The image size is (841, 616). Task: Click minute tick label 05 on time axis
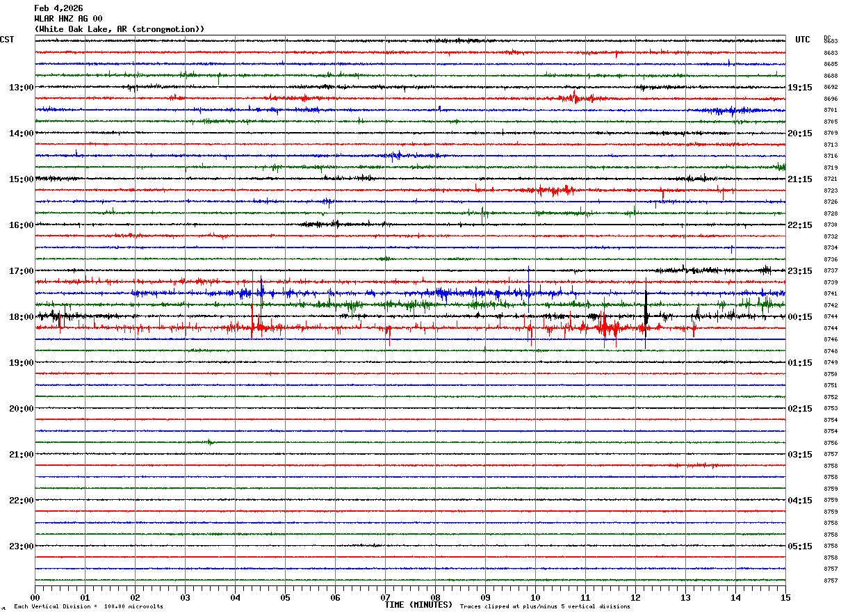point(285,597)
